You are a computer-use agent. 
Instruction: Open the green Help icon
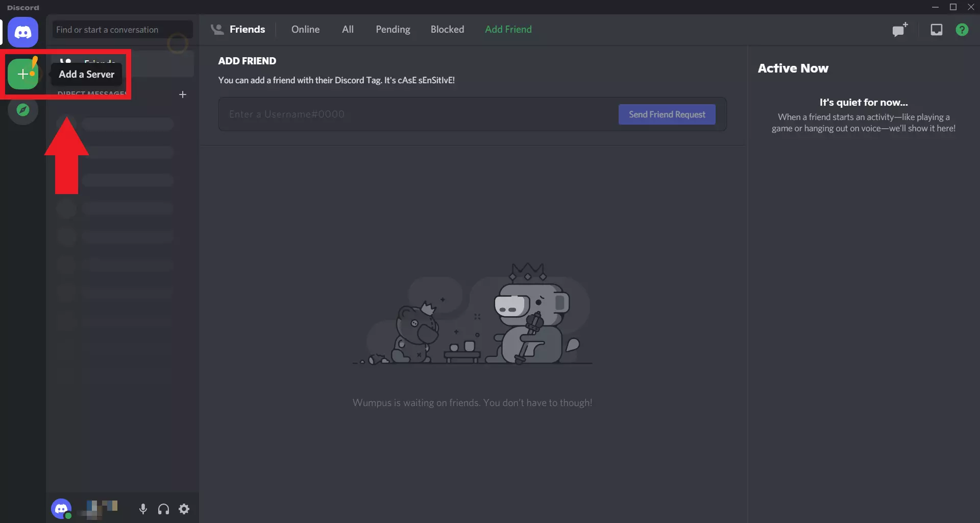click(x=962, y=30)
